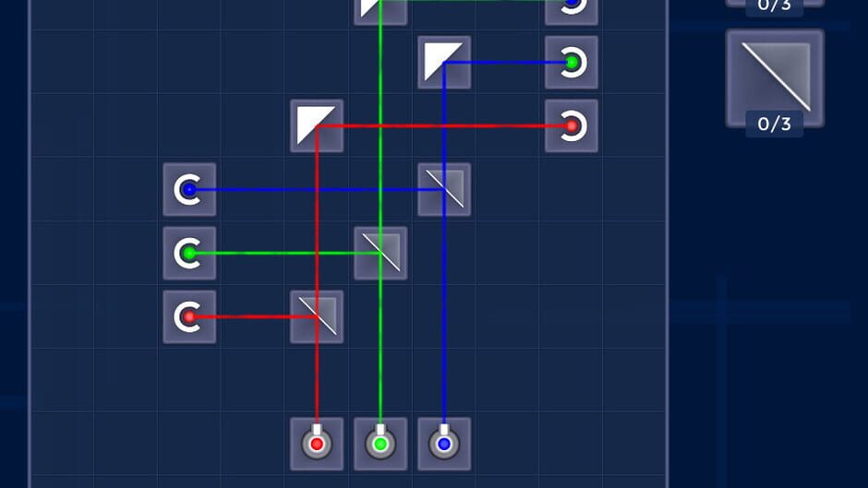Select the solid mirror reflecting the blue beam

(x=444, y=62)
